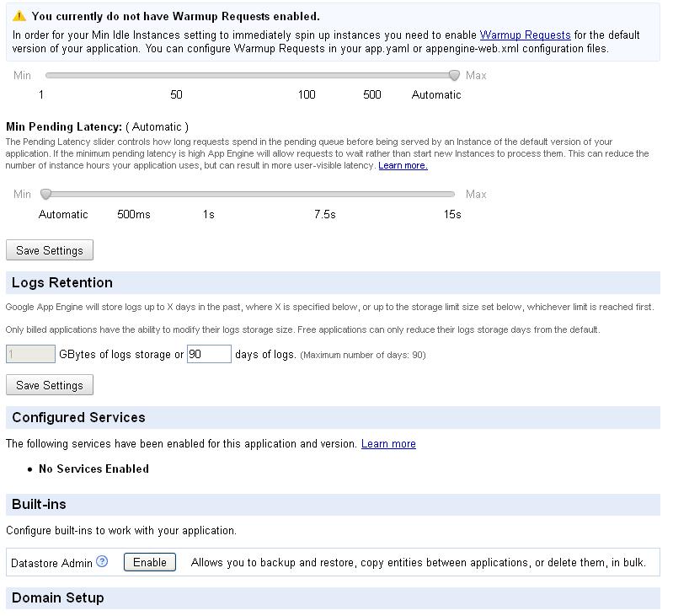The width and height of the screenshot is (673, 616).
Task: Enable the Datastore Admin built-in
Action: click(150, 562)
